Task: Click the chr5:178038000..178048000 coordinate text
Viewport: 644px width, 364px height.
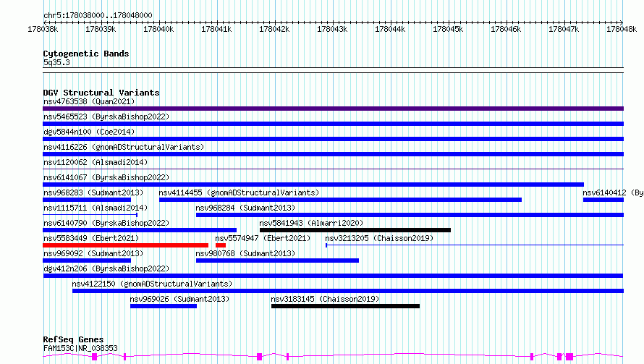Action: (x=98, y=15)
